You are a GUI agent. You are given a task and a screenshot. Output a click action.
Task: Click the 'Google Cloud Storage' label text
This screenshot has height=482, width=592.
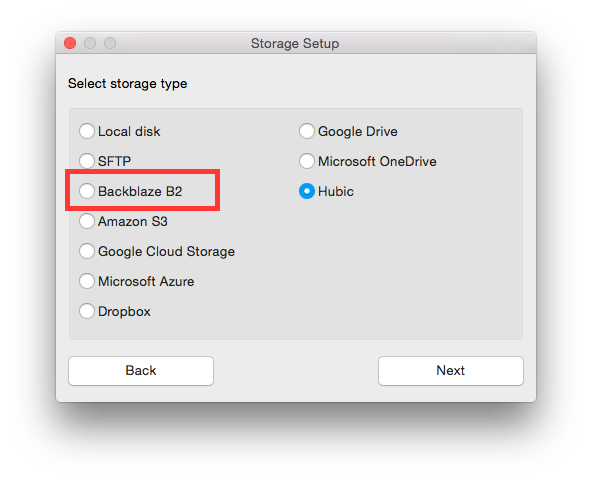pyautogui.click(x=166, y=251)
